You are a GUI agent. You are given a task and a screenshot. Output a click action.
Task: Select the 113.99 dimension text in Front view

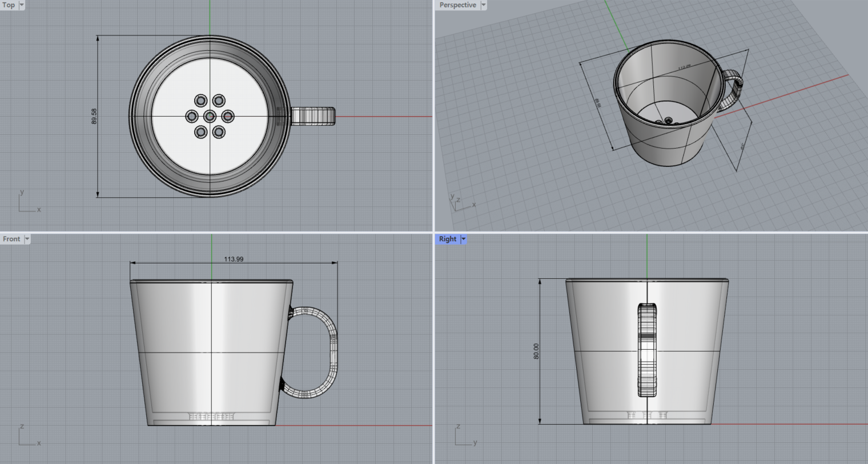(234, 259)
